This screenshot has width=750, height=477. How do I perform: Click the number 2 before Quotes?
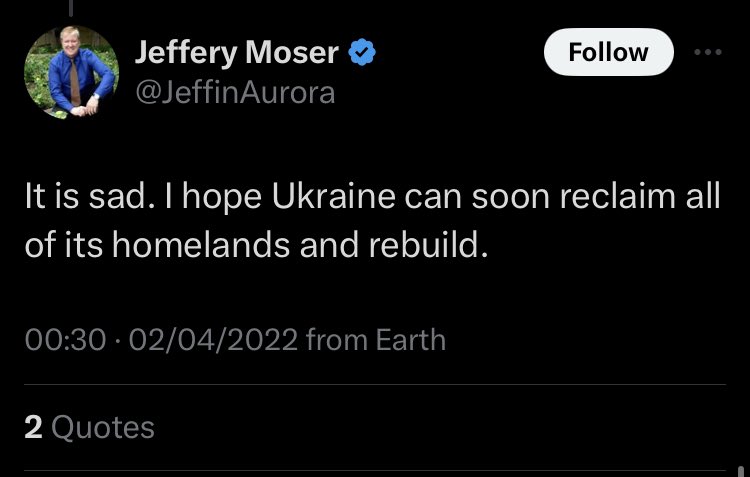(33, 428)
